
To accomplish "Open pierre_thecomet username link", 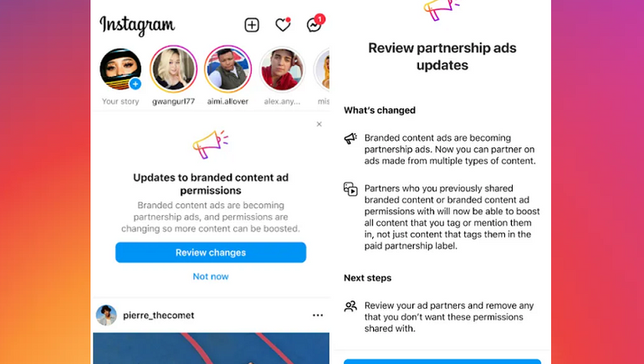I will tap(159, 315).
